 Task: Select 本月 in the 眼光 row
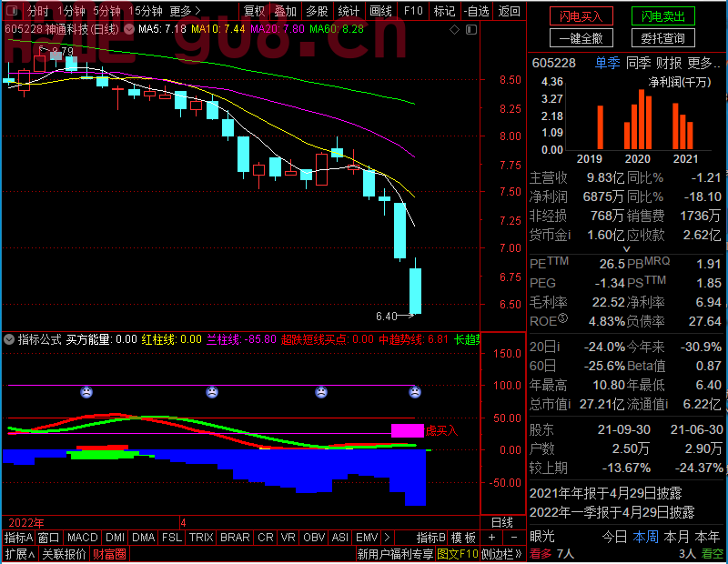coord(676,537)
